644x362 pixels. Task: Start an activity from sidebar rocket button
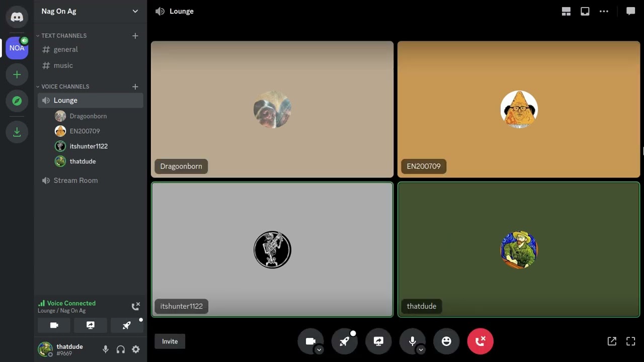tap(127, 325)
